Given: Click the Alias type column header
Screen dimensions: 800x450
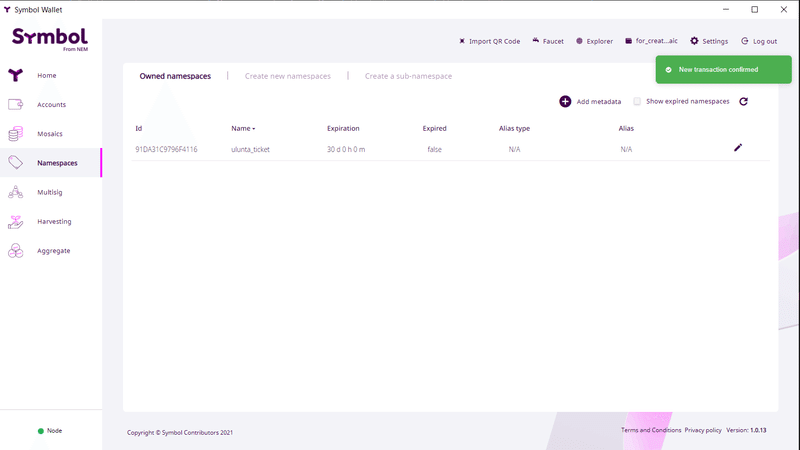Looking at the screenshot, I should [514, 129].
